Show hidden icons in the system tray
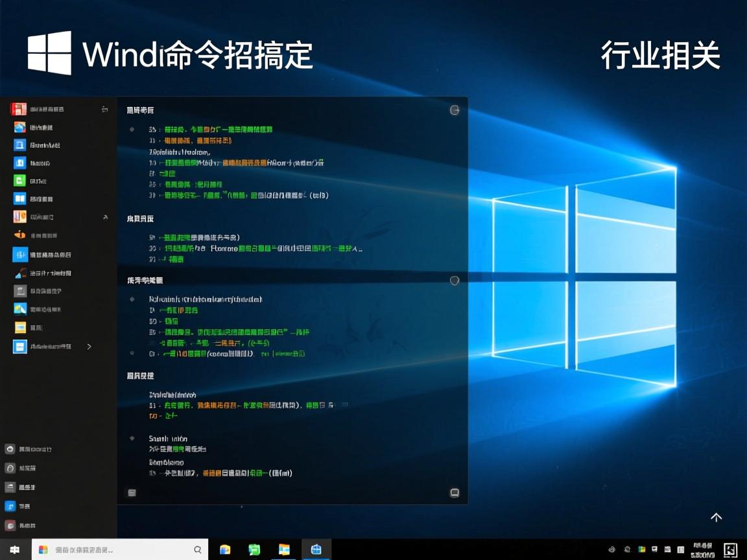747x560 pixels. click(611, 549)
